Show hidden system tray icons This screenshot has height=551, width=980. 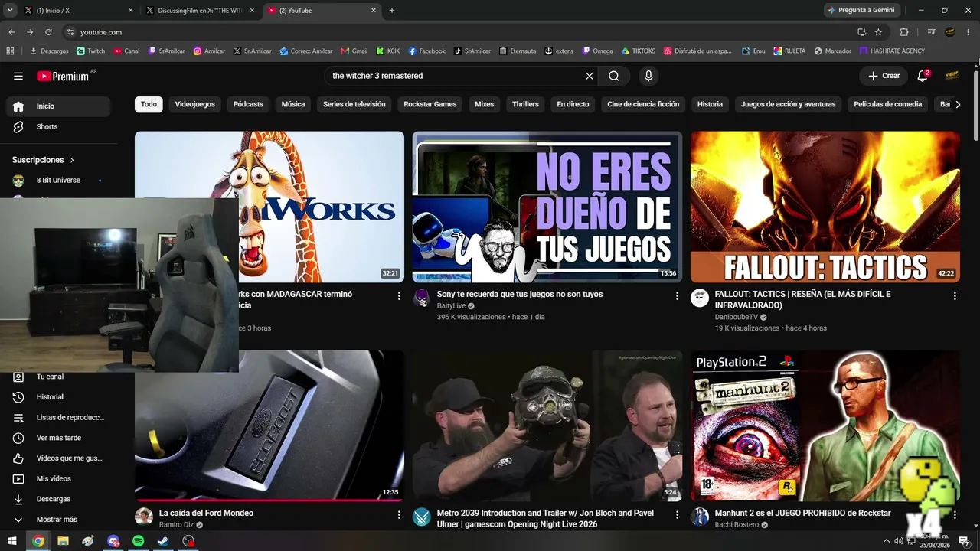click(887, 541)
